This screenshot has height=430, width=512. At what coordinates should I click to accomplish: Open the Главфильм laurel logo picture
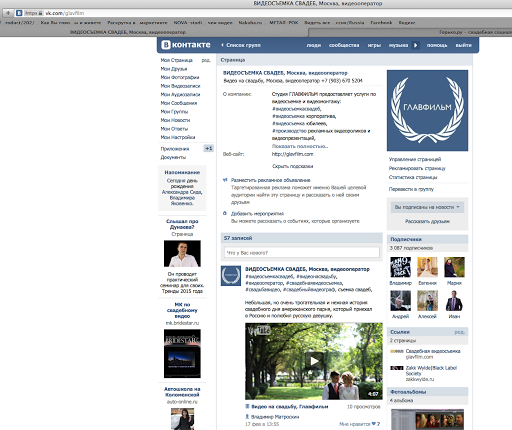click(x=427, y=110)
